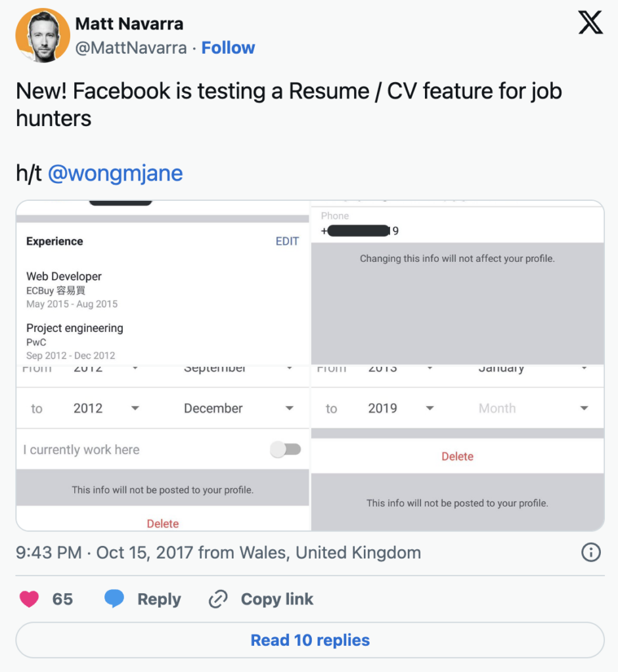The height and width of the screenshot is (672, 618).
Task: Click EDIT in the Experience section
Action: [287, 241]
